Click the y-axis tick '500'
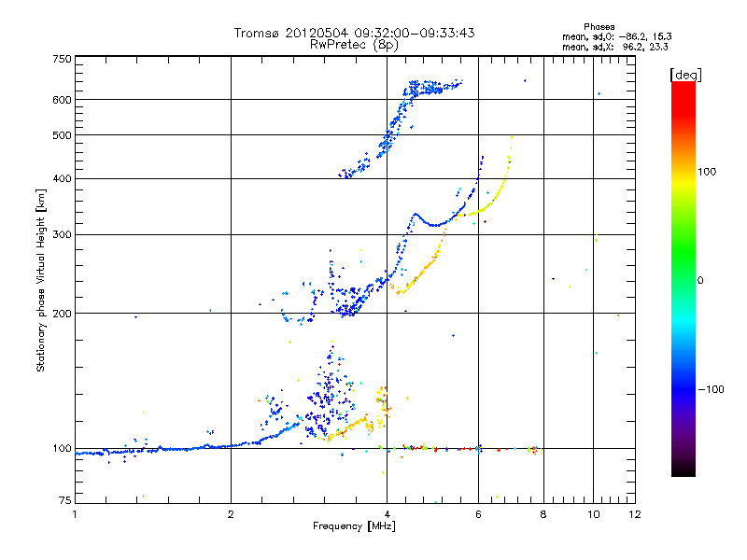747x560 pixels. [62, 135]
